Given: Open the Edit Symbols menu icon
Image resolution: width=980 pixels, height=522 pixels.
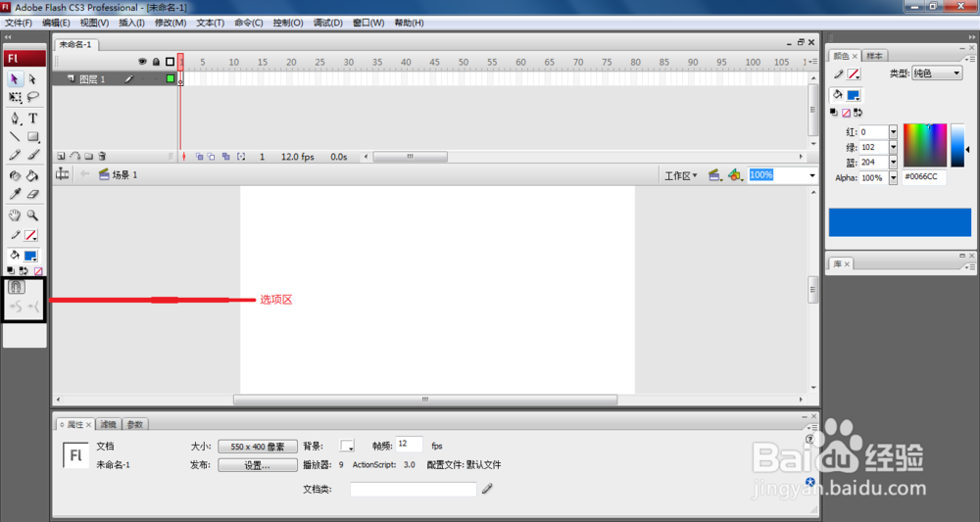Looking at the screenshot, I should 735,175.
